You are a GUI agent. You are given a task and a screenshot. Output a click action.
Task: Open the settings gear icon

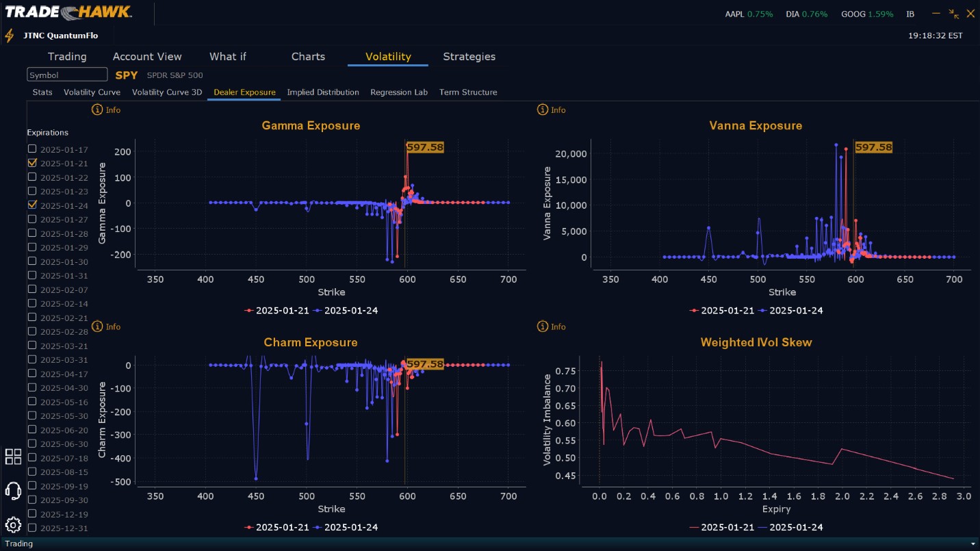(x=13, y=525)
